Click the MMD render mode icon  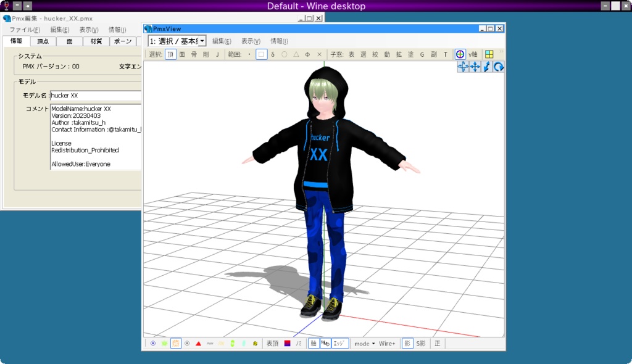(x=324, y=343)
